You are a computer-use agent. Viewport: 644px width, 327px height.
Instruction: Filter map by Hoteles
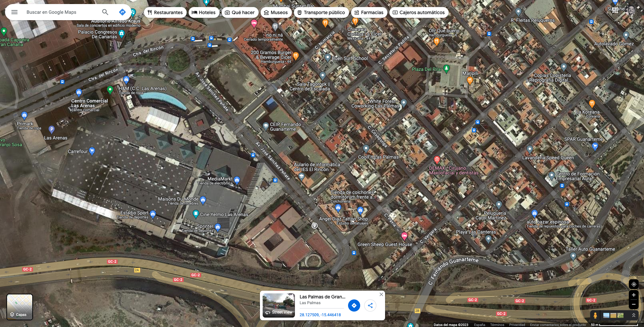pos(203,12)
